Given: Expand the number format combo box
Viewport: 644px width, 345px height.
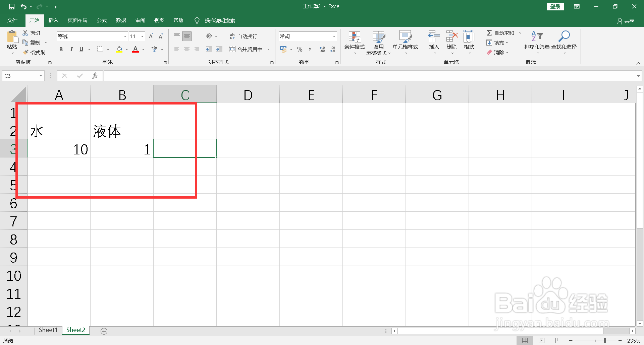Looking at the screenshot, I should [x=334, y=36].
